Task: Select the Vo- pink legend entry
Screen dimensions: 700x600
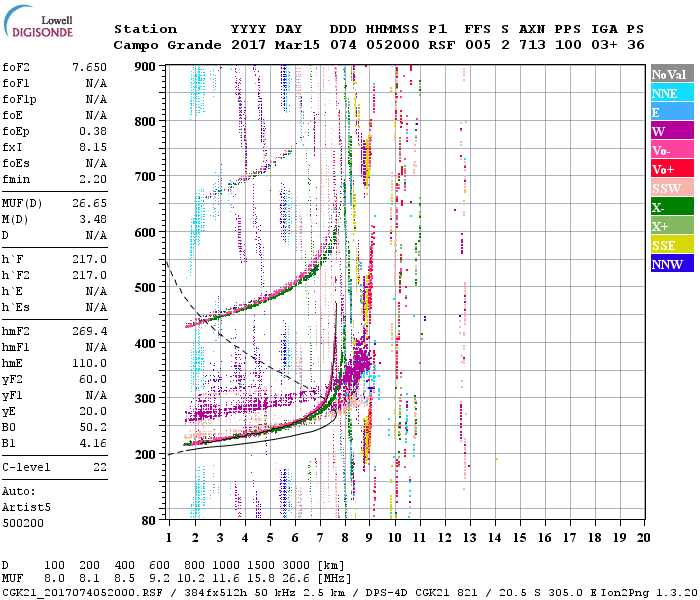Action: point(672,150)
